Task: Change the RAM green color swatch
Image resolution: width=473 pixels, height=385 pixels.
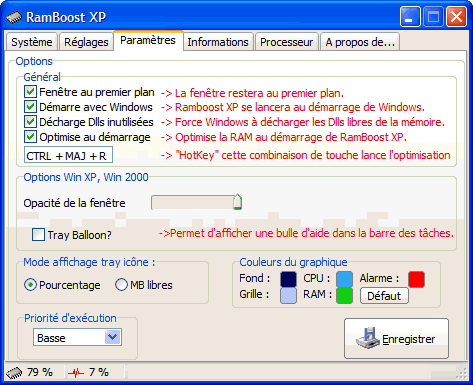Action: point(344,296)
